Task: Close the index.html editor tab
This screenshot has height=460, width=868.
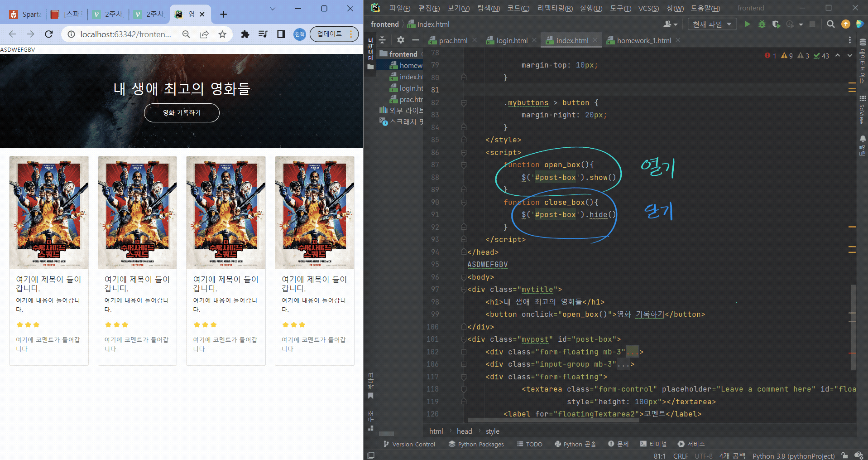Action: (595, 40)
